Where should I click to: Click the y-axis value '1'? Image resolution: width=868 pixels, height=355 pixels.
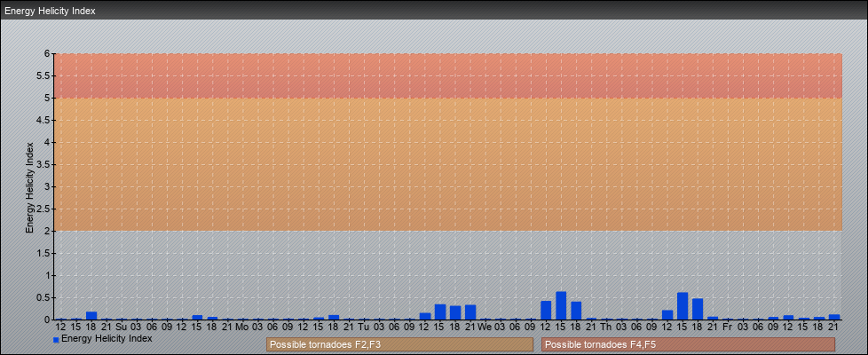coord(48,275)
